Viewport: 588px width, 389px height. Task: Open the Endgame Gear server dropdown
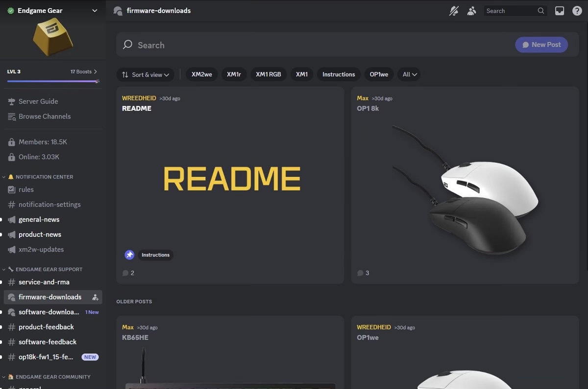(x=95, y=10)
